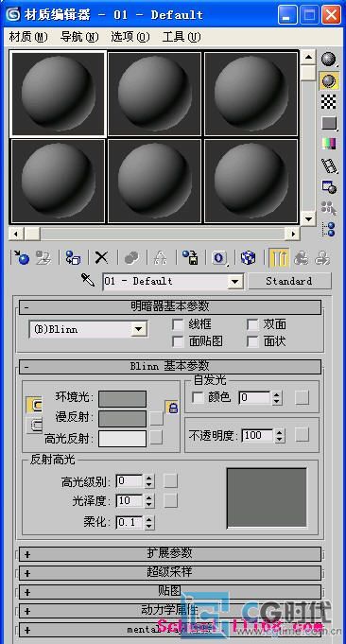Click the 光泽度 value field
The height and width of the screenshot is (644, 346).
(x=130, y=501)
